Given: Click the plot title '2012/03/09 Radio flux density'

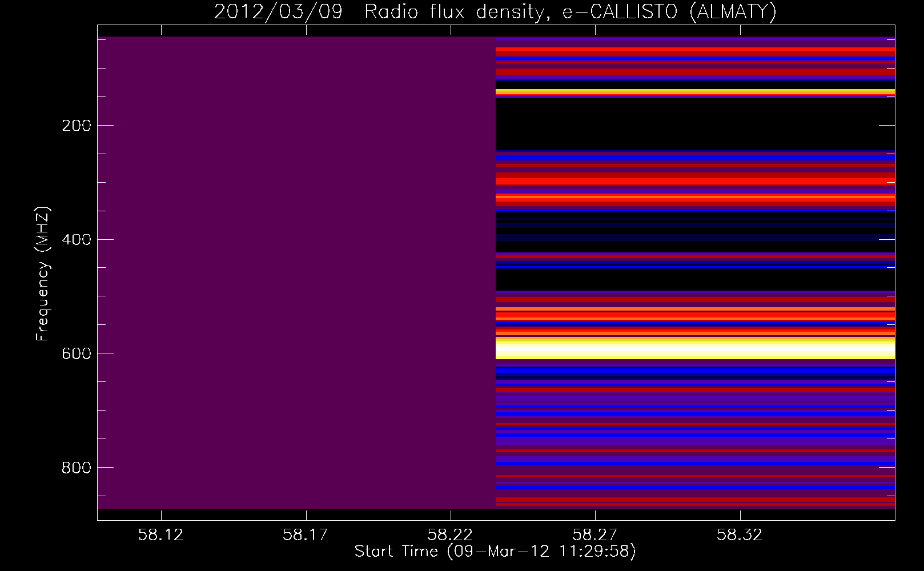Looking at the screenshot, I should click(x=379, y=11).
